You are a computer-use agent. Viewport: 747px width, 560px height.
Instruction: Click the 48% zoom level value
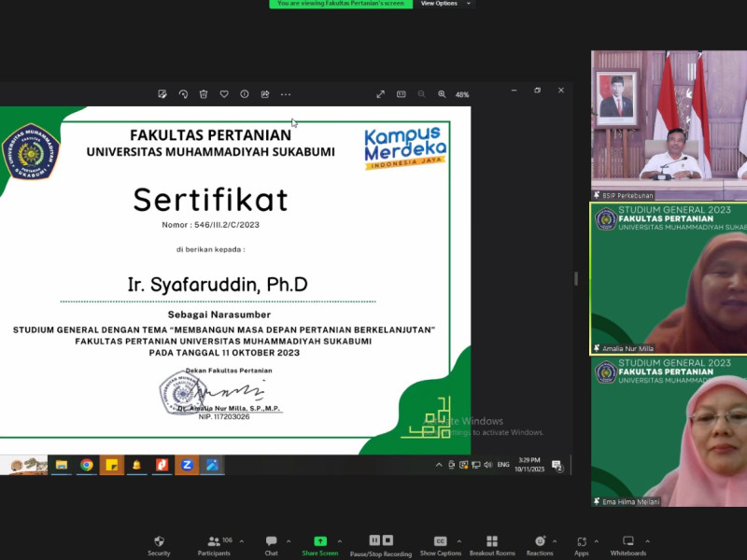pyautogui.click(x=462, y=95)
